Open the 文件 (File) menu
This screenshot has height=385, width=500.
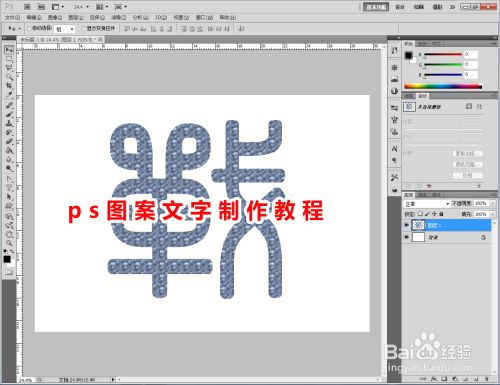pos(12,17)
